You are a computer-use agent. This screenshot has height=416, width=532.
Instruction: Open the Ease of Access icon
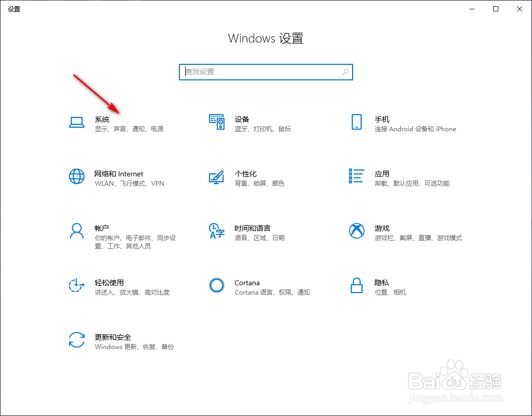tap(77, 285)
